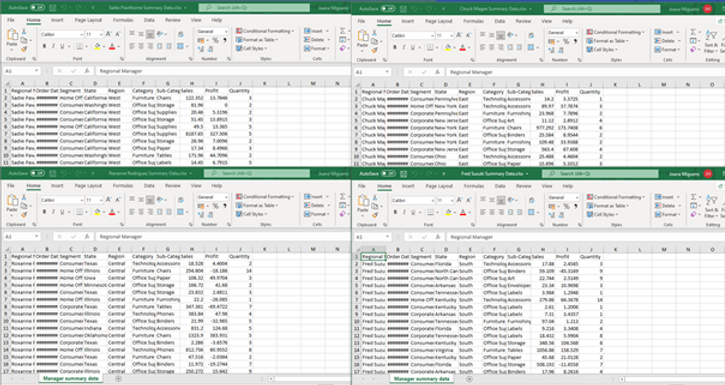Click Center alignment in the Chuck Magee window
The width and height of the screenshot is (725, 385).
point(492,47)
